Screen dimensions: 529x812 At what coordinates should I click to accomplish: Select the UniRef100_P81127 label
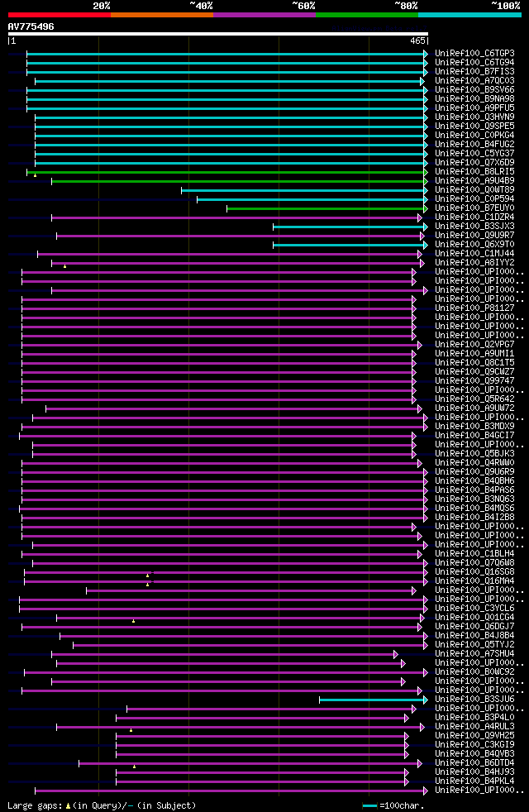(x=474, y=308)
